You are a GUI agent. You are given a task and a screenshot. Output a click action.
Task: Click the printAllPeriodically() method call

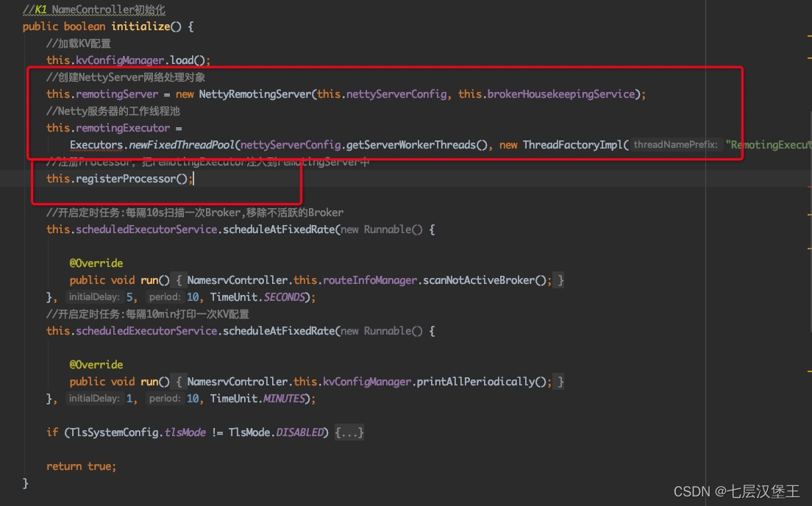point(481,382)
